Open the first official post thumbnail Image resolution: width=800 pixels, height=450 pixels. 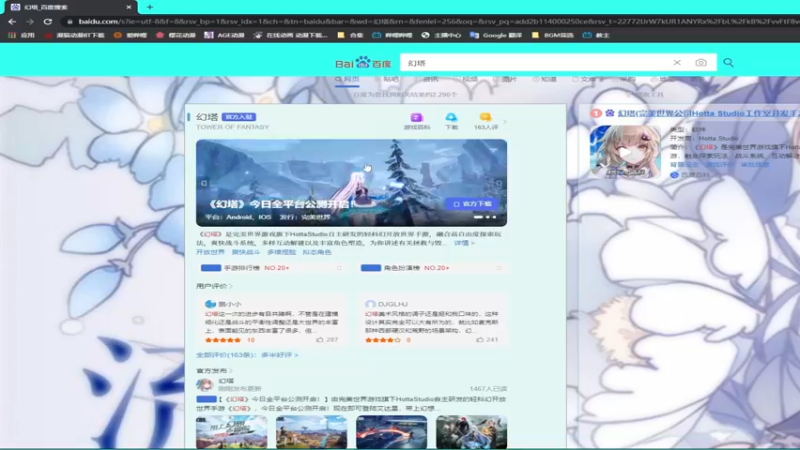pos(232,432)
